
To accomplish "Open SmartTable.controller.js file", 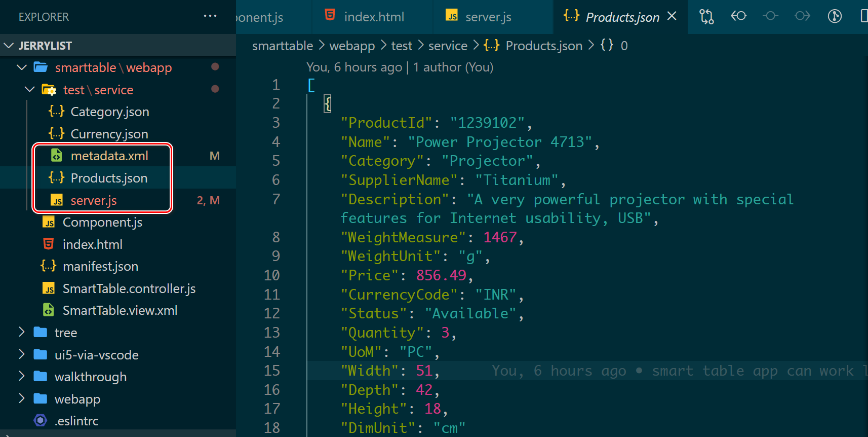I will [129, 288].
